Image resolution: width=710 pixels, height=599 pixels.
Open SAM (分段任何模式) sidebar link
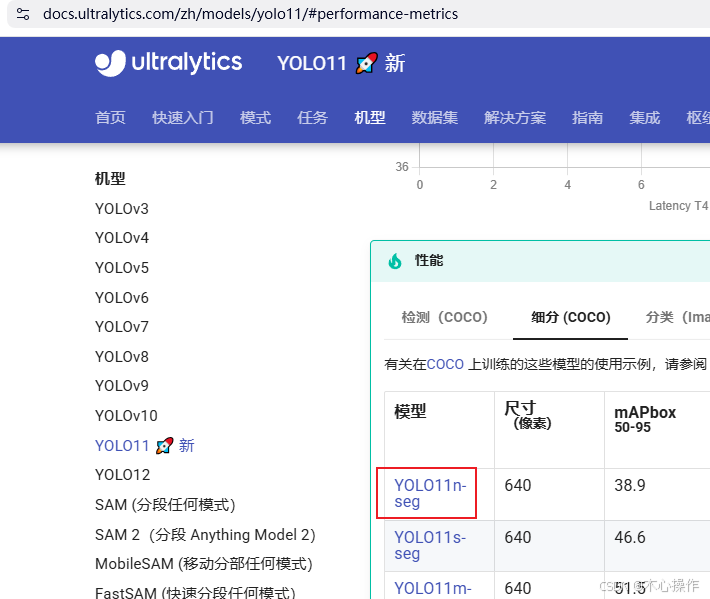point(165,504)
